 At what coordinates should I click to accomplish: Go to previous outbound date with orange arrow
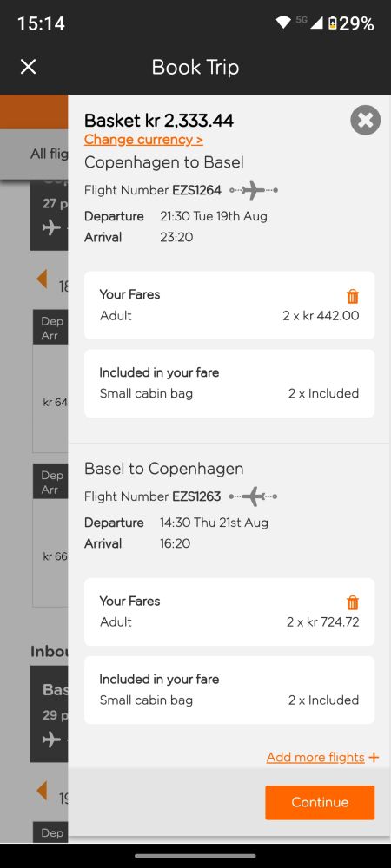click(42, 279)
